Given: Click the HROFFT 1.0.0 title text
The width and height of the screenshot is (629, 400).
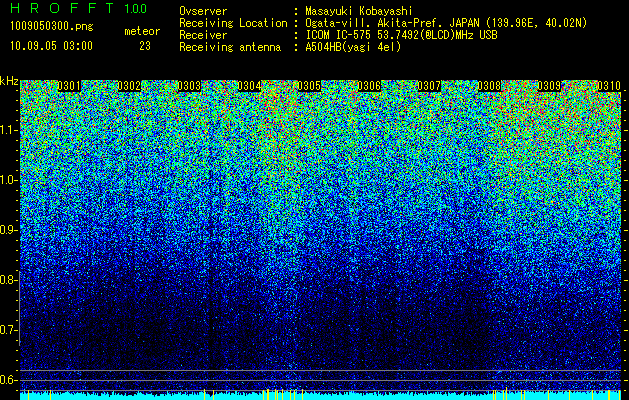Looking at the screenshot, I should click(78, 8).
